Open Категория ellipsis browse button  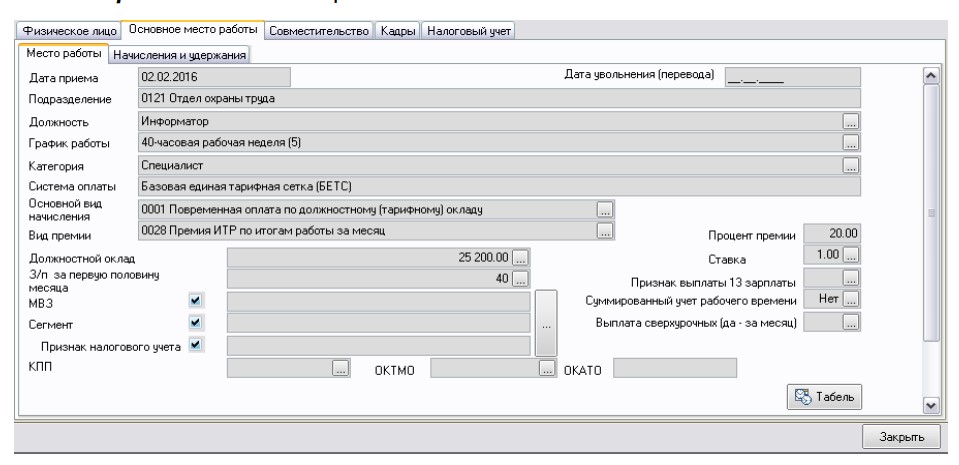pos(851,165)
